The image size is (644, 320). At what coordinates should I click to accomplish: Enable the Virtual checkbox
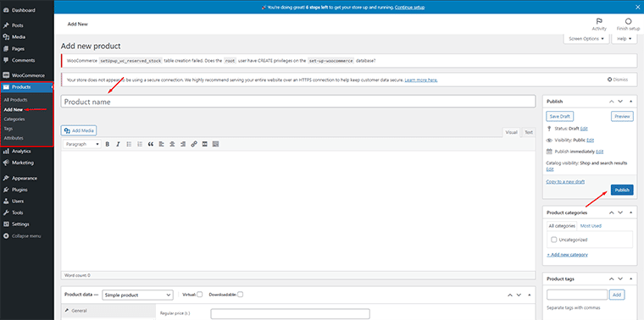(200, 294)
